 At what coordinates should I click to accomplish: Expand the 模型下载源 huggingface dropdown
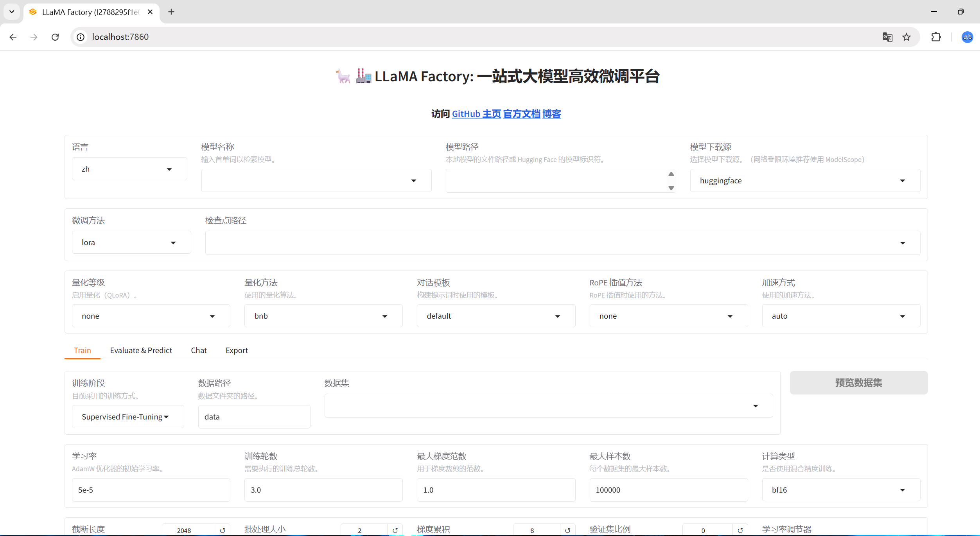coord(804,181)
